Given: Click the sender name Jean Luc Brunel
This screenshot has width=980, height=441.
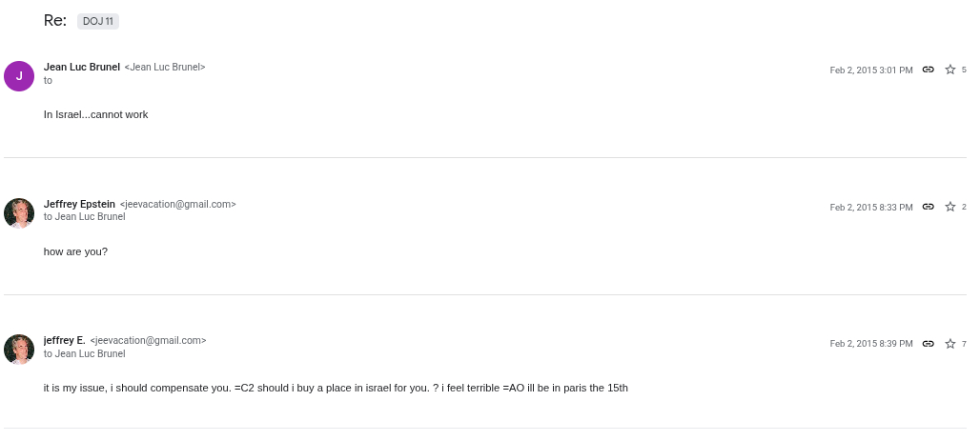Looking at the screenshot, I should click(82, 67).
